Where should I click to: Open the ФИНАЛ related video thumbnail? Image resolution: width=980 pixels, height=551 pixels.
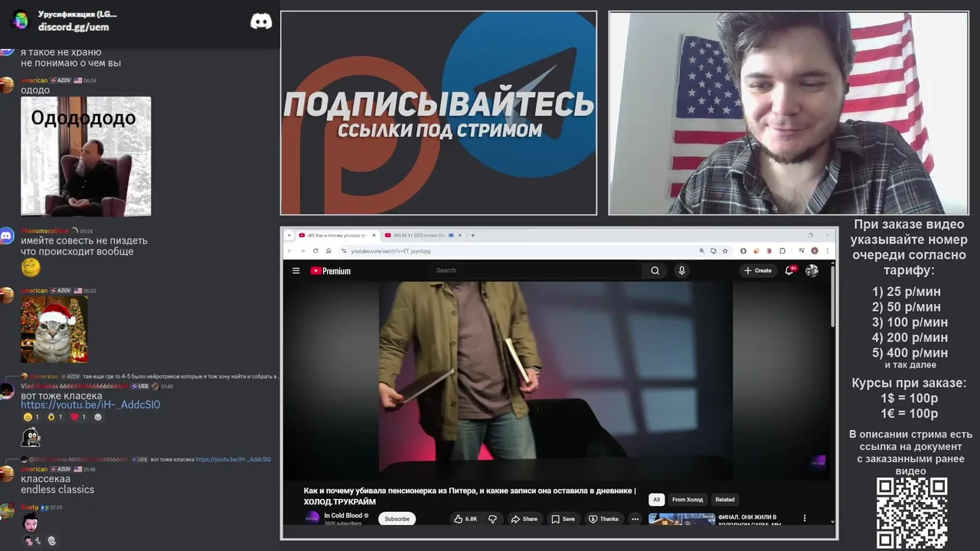pyautogui.click(x=681, y=519)
